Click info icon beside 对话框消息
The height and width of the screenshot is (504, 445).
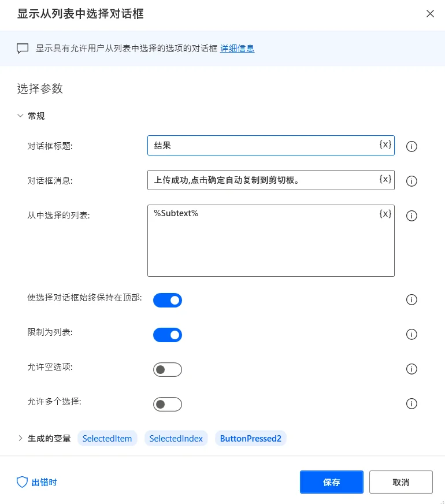pyautogui.click(x=412, y=181)
